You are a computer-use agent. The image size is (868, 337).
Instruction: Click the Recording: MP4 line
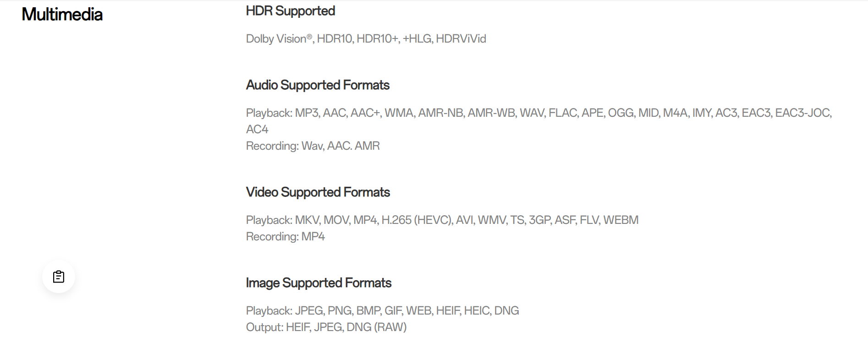[285, 237]
